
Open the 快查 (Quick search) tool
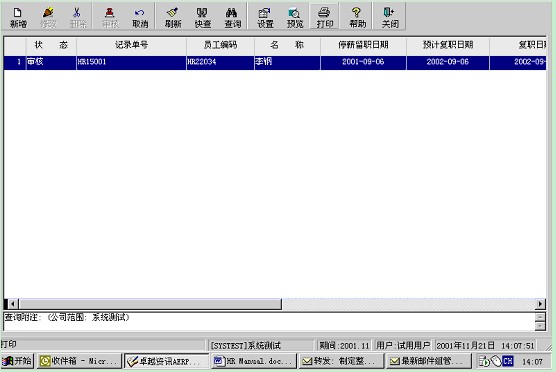click(202, 17)
